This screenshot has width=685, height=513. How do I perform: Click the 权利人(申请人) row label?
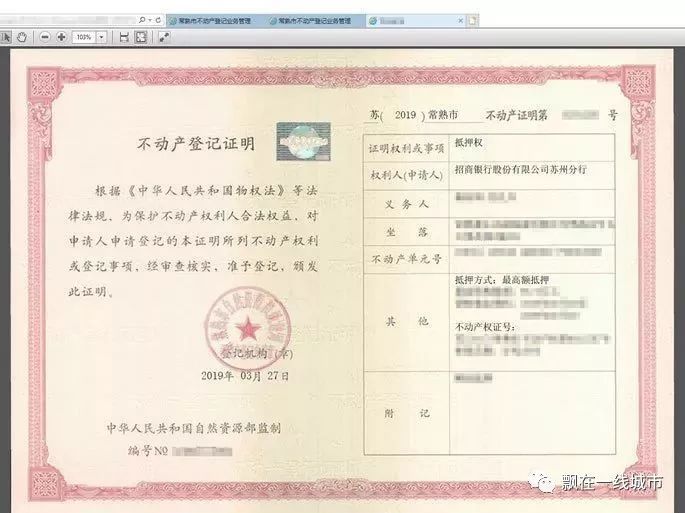pyautogui.click(x=407, y=176)
